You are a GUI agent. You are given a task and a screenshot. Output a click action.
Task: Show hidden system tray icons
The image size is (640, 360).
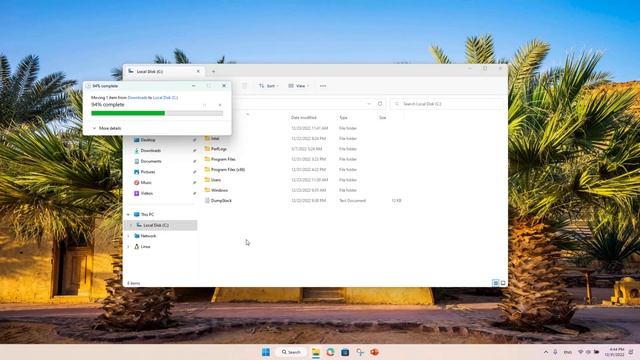point(546,352)
